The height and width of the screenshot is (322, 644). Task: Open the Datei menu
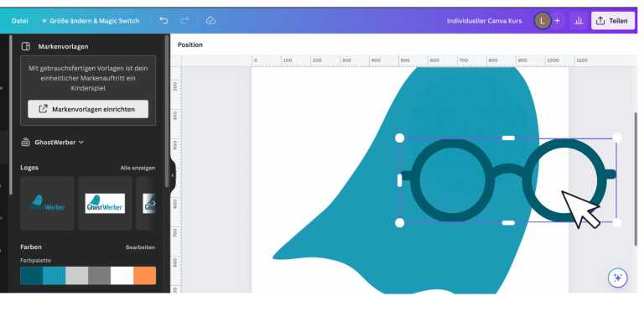point(20,20)
